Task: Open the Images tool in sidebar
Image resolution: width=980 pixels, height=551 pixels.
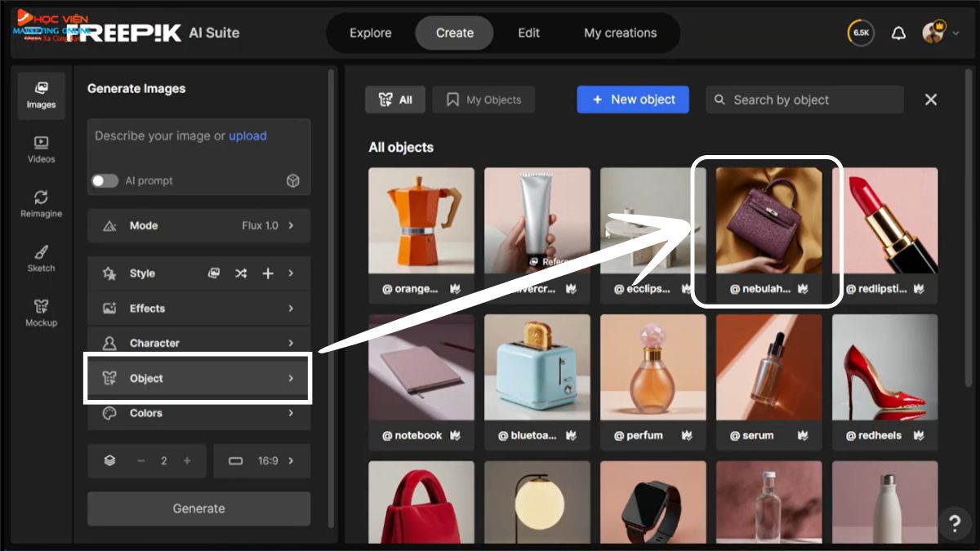Action: (41, 94)
